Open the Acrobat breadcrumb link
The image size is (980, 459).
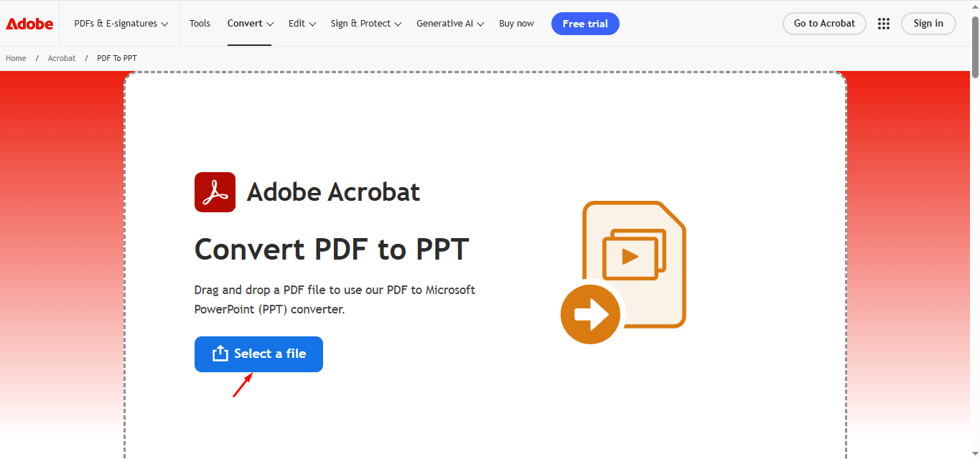tap(62, 58)
